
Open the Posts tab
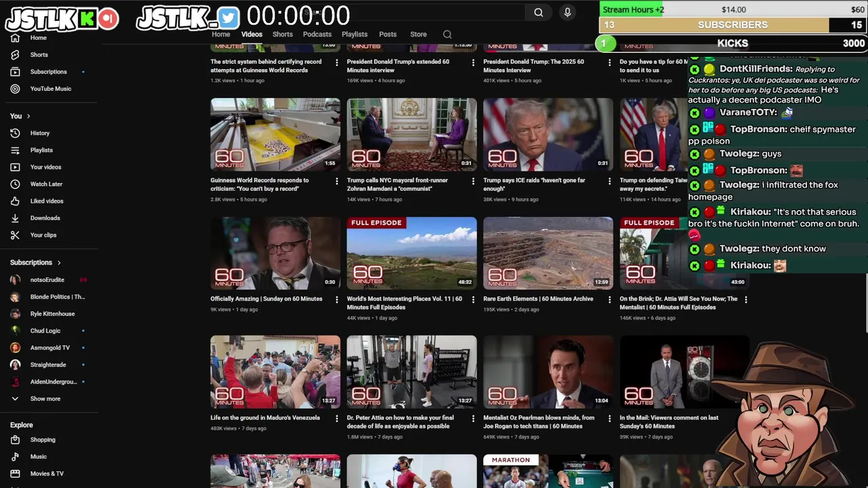coord(388,35)
